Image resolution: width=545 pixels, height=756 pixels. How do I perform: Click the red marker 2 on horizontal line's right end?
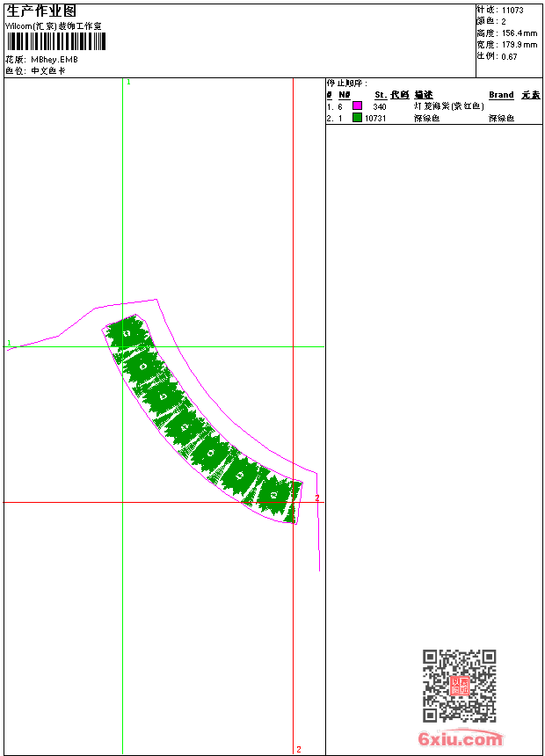pyautogui.click(x=317, y=498)
